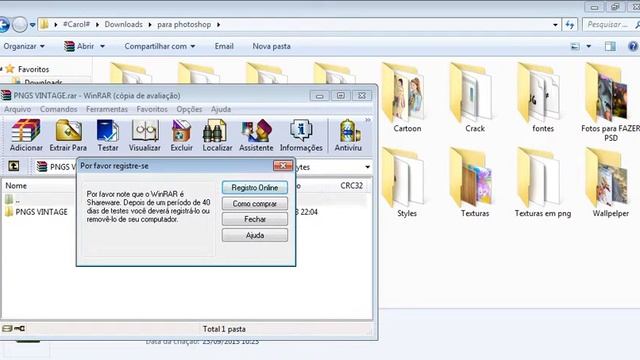Sort by the Nome column header

(x=16, y=186)
